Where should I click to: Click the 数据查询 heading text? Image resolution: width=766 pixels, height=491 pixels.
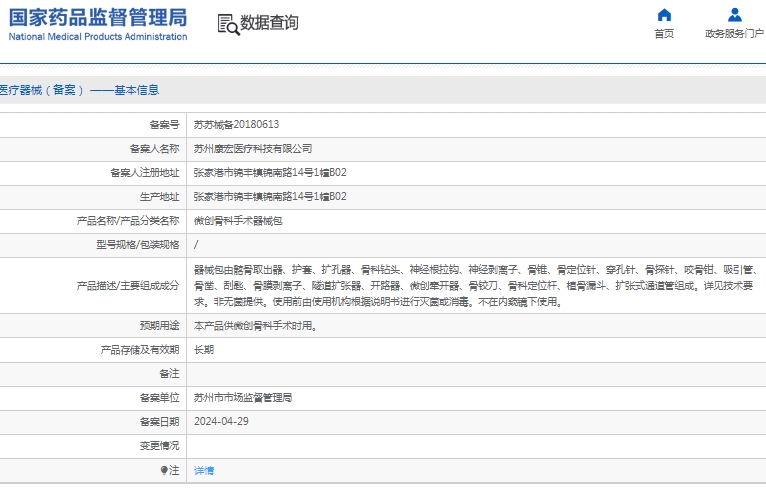pyautogui.click(x=269, y=22)
